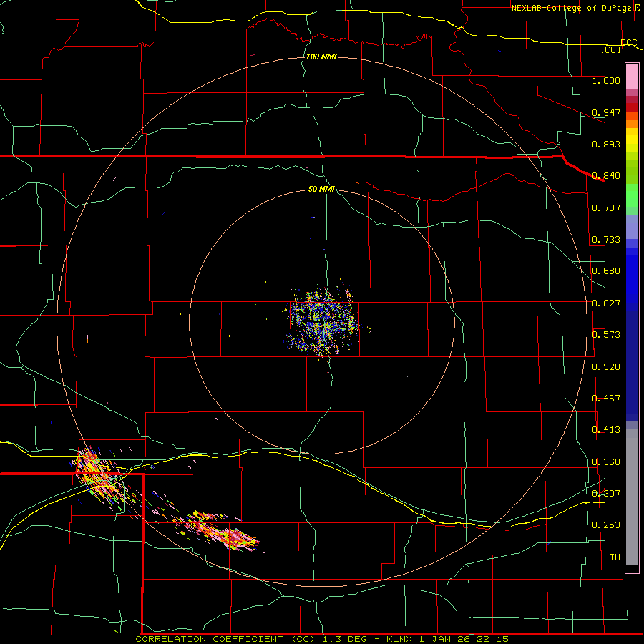Select the "[CC]" unit label above the color bar
This screenshot has height=644, width=644.
[611, 49]
